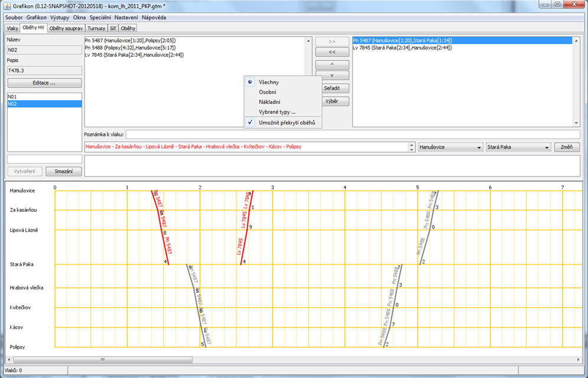Click the Polipsy station label in diagram

click(17, 347)
